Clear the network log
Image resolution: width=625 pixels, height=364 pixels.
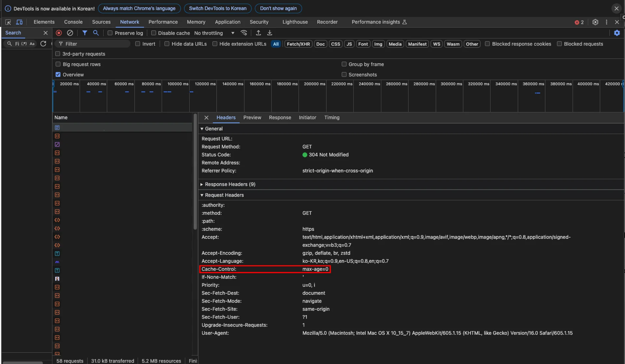(70, 33)
